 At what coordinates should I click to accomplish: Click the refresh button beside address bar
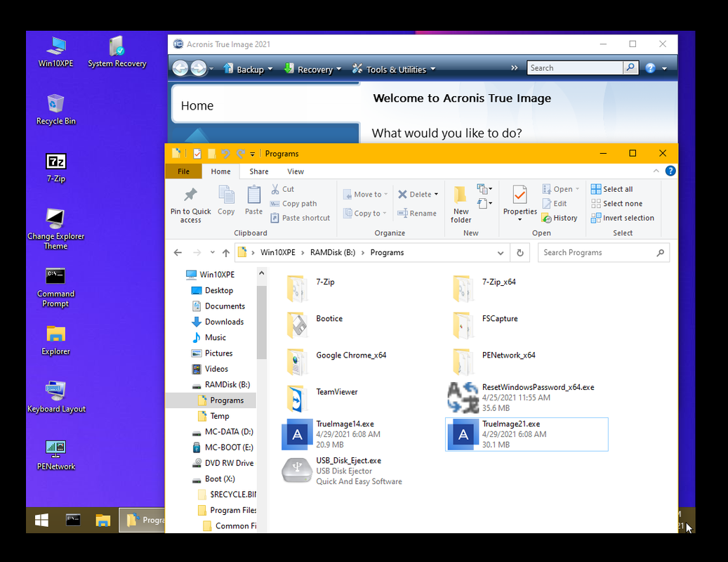pos(520,253)
